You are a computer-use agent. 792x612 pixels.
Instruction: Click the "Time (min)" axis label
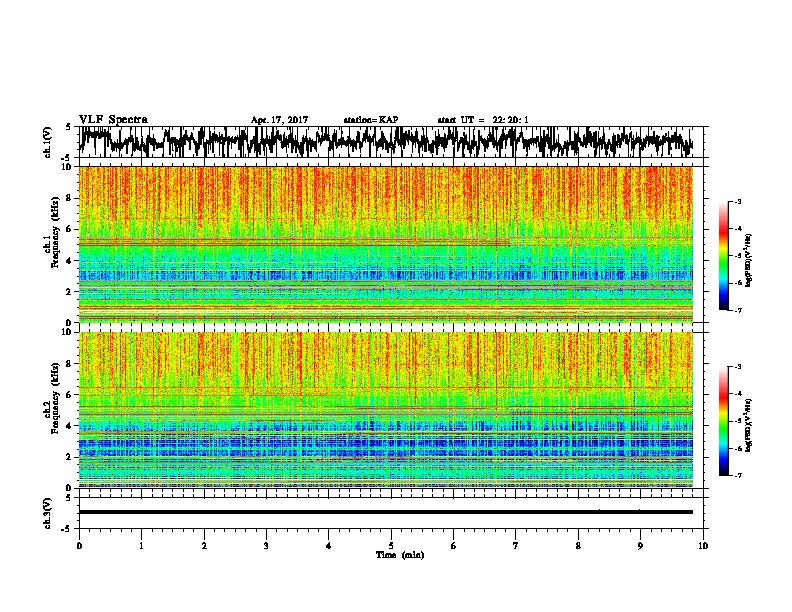point(400,555)
